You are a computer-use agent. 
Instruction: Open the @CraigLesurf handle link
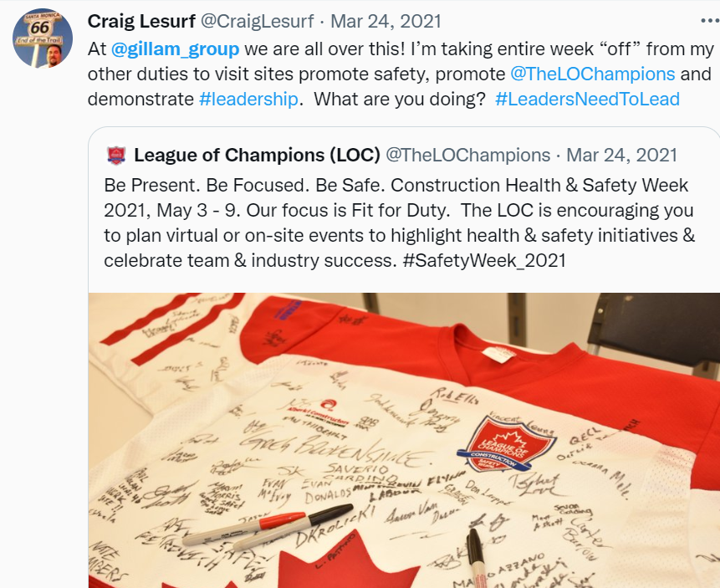(x=258, y=21)
